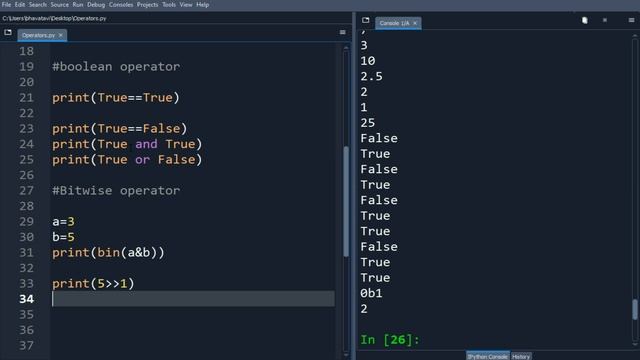Click the a=3 code line
Image resolution: width=640 pixels, height=360 pixels.
pos(63,222)
